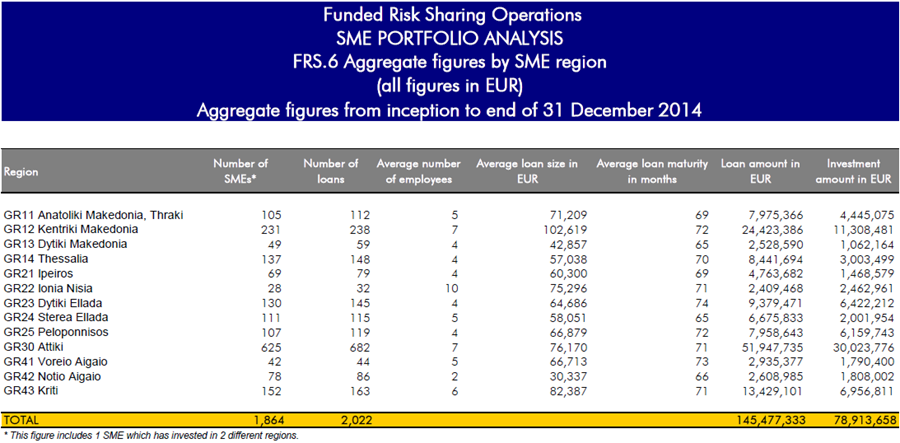Viewport: 900px width, 443px height.
Task: Click Kriti loan amount 13,429,101
Action: tap(774, 391)
